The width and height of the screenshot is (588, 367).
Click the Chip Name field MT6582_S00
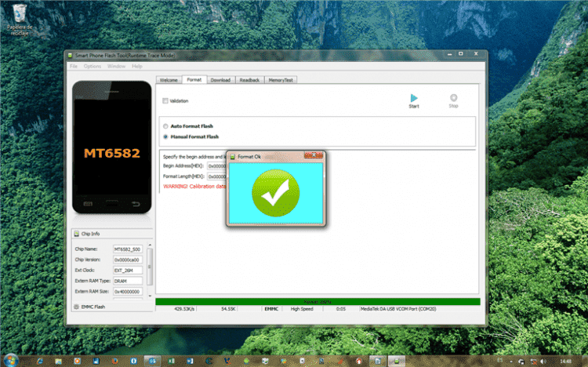128,249
